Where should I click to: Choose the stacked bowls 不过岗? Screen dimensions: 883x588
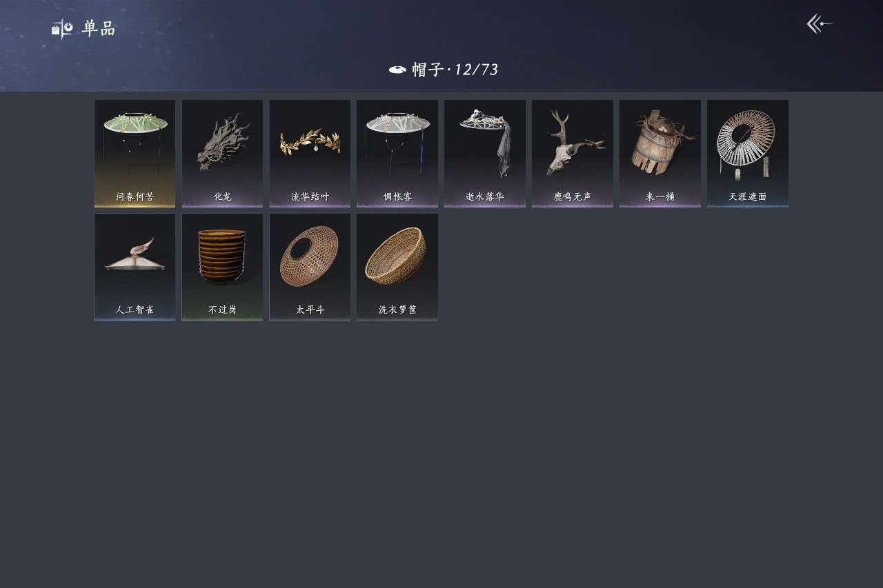click(222, 267)
